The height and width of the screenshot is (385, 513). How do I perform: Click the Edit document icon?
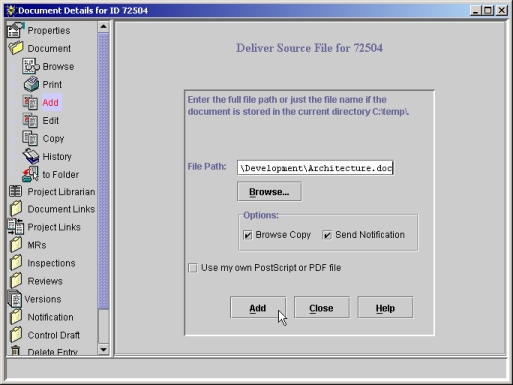pyautogui.click(x=30, y=120)
